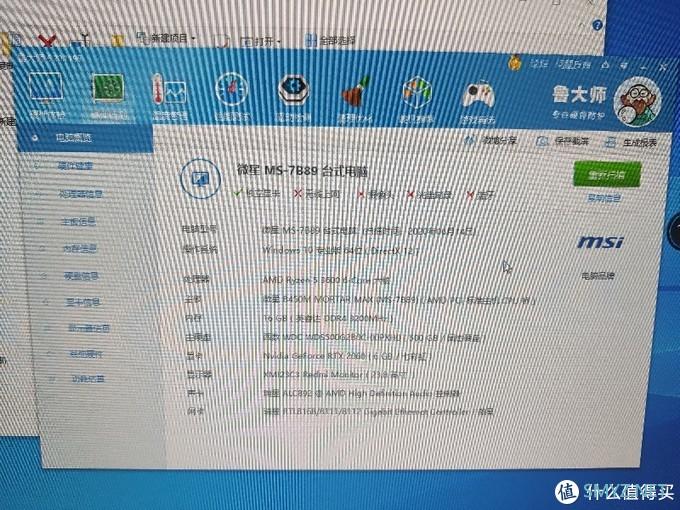The height and width of the screenshot is (510, 680).
Task: Click the generate report icon
Action: [611, 142]
